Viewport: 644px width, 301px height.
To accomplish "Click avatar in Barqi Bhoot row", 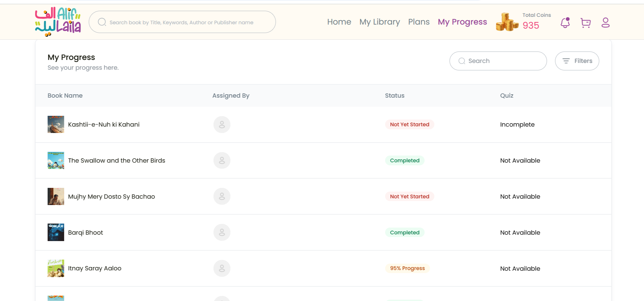I will coord(222,232).
